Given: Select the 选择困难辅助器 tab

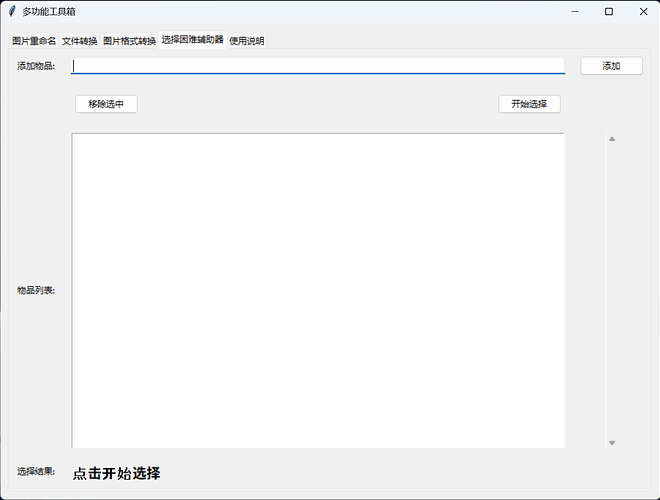Looking at the screenshot, I should [x=192, y=40].
